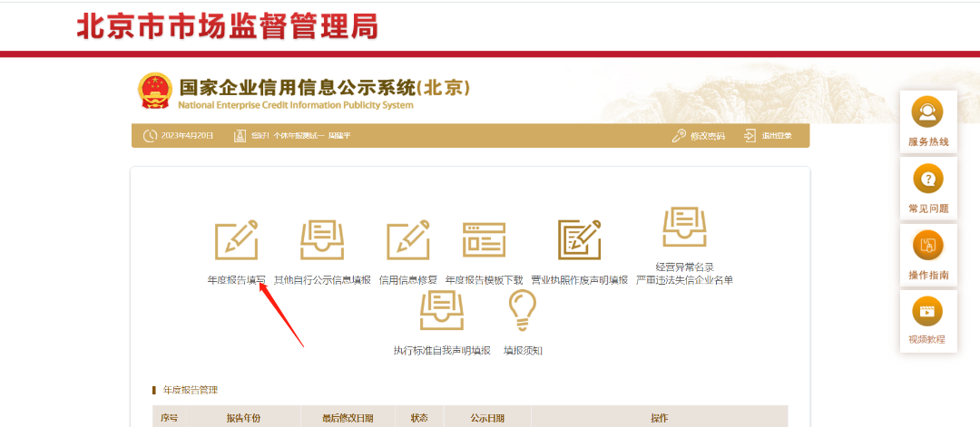Click the 操作 column header

click(660, 418)
